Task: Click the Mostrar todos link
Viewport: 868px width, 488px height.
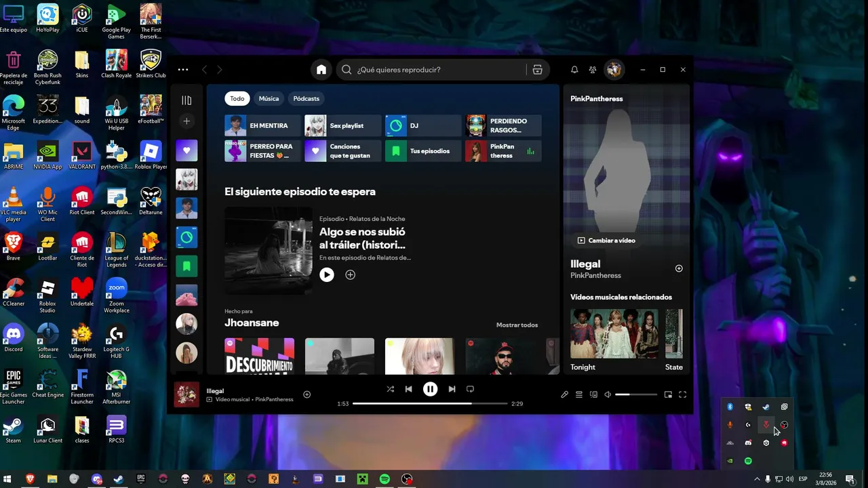Action: (517, 325)
